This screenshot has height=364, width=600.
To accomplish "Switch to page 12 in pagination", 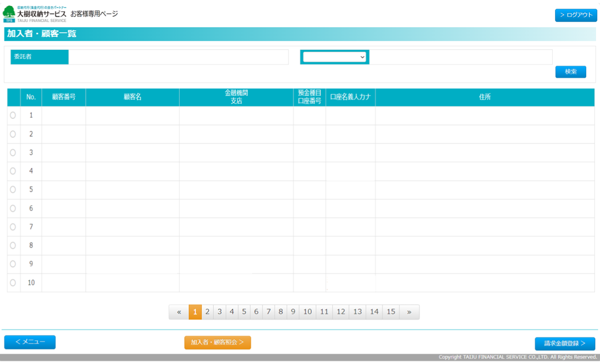I will [x=341, y=312].
